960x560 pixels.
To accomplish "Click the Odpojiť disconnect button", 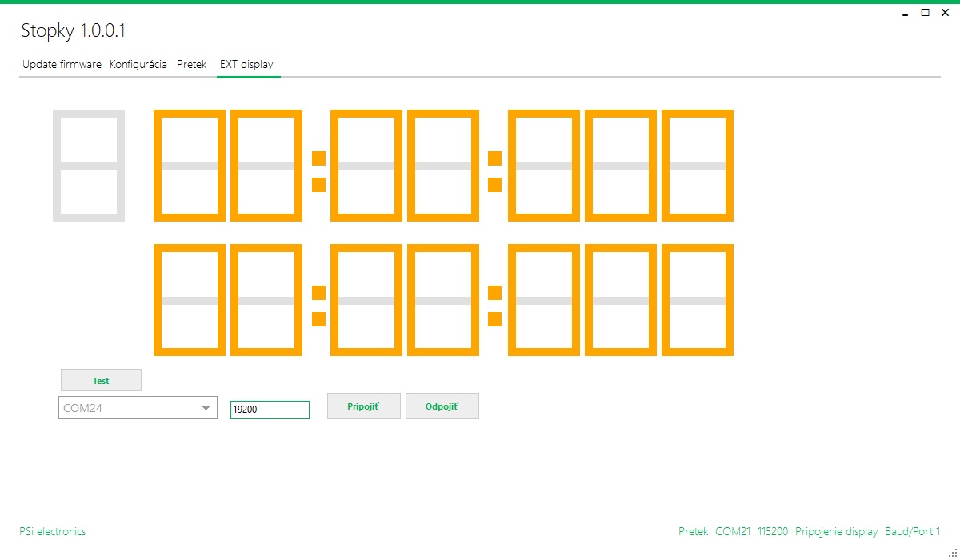I will point(442,406).
